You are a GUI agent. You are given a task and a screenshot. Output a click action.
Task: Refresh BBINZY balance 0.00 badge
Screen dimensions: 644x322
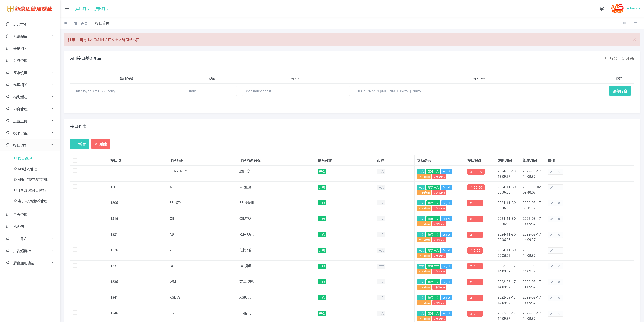click(x=475, y=203)
